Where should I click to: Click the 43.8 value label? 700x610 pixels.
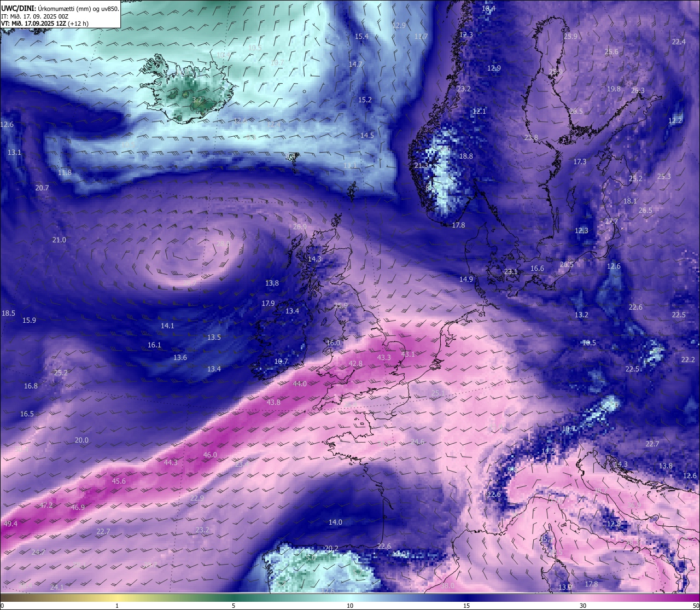click(x=273, y=402)
